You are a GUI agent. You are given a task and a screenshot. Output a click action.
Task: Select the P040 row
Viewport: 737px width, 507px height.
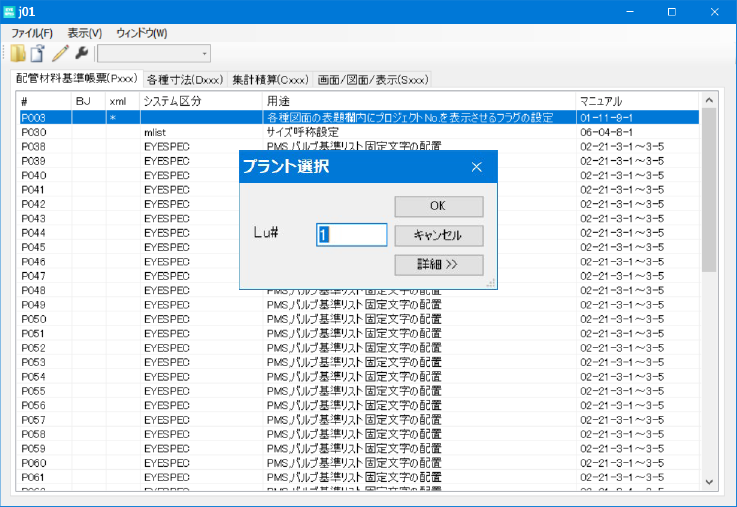(x=359, y=175)
